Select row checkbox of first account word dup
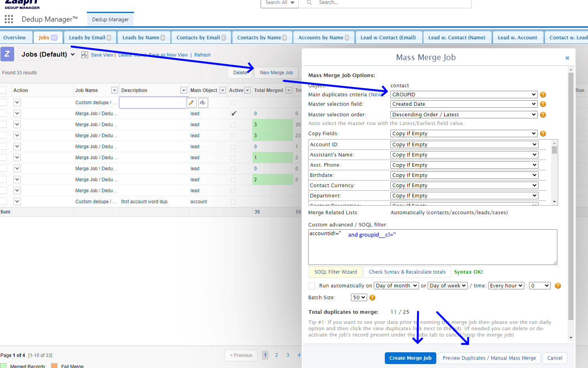The image size is (588, 368). click(3, 201)
